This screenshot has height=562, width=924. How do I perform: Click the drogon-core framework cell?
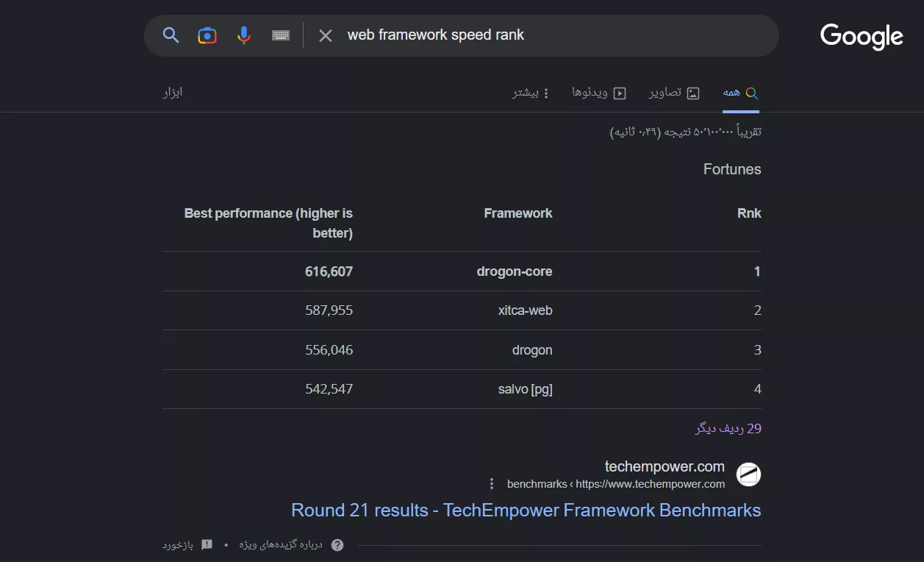coord(515,271)
